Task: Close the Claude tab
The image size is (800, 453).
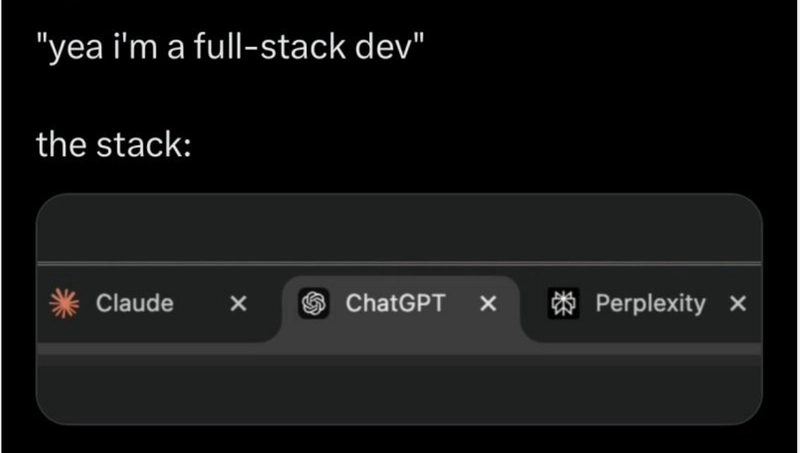Action: [x=238, y=304]
